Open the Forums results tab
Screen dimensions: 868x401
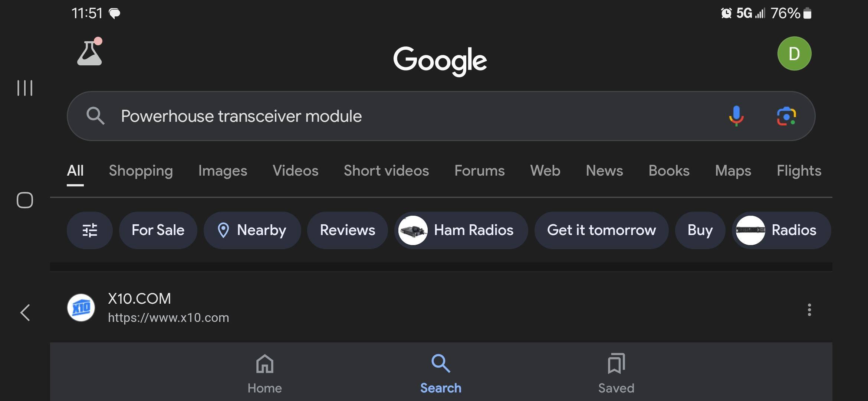point(479,171)
